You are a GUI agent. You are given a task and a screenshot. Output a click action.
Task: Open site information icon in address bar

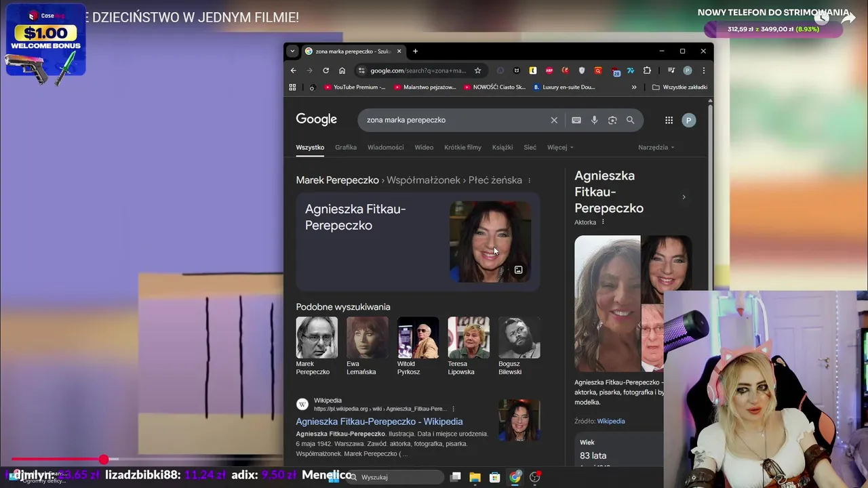pos(362,70)
